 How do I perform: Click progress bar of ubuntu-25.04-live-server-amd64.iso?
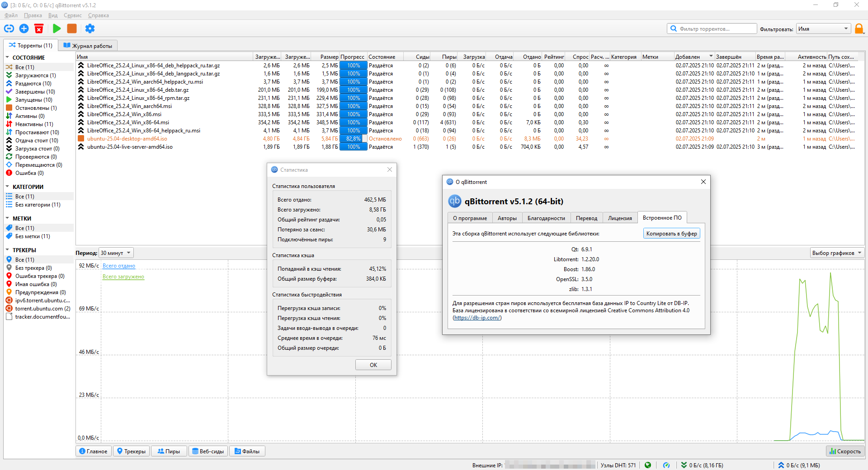(x=354, y=147)
